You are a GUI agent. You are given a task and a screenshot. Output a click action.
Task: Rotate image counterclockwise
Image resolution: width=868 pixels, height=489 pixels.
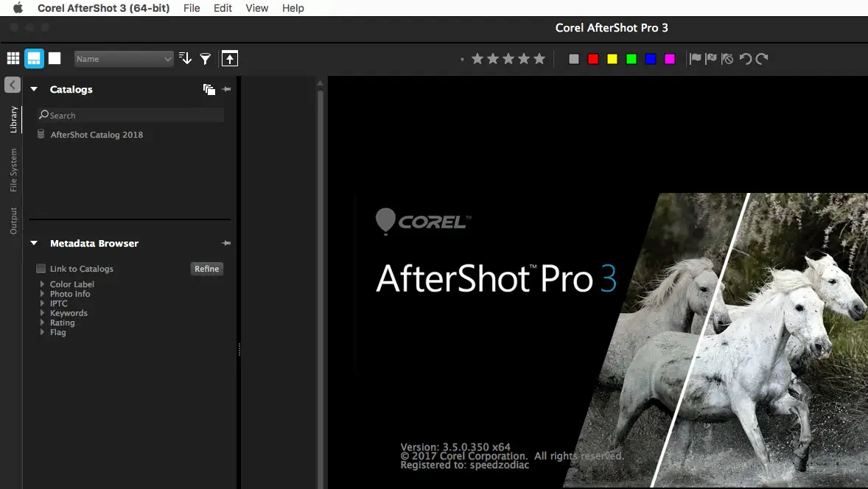(746, 59)
